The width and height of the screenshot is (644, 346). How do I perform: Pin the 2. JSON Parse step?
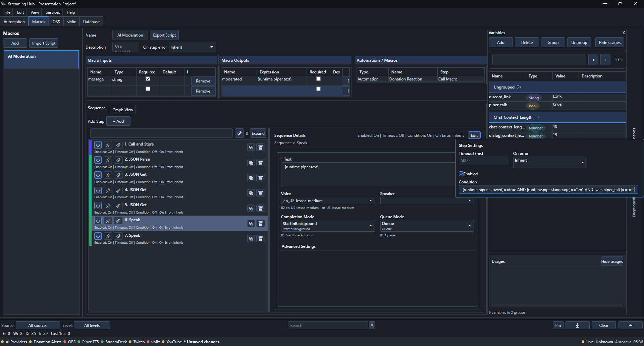108,160
